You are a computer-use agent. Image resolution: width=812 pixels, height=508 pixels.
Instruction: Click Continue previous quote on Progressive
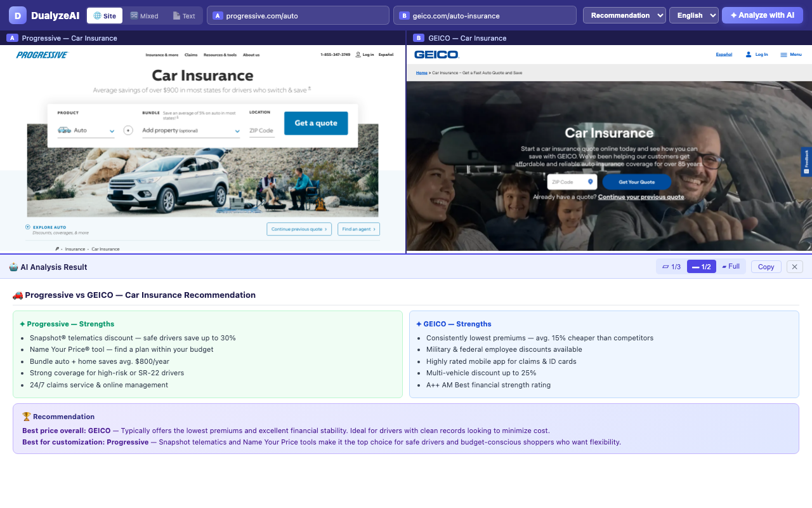(299, 229)
